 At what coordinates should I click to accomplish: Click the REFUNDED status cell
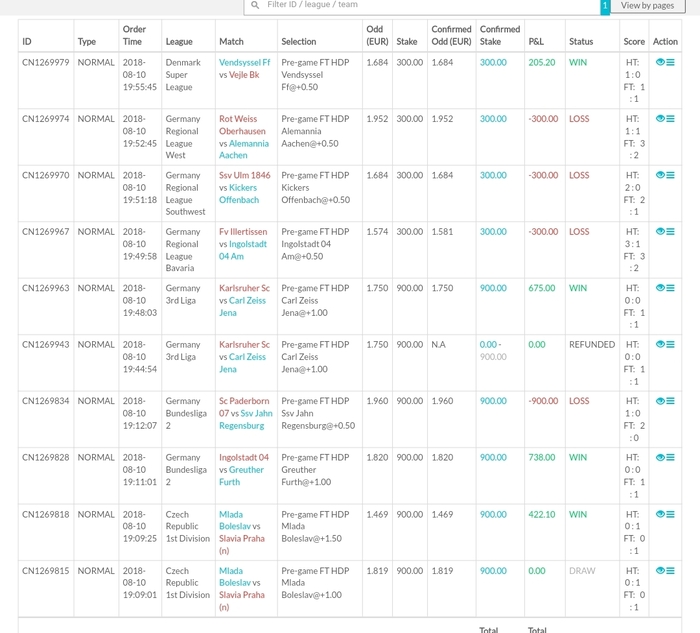[592, 345]
